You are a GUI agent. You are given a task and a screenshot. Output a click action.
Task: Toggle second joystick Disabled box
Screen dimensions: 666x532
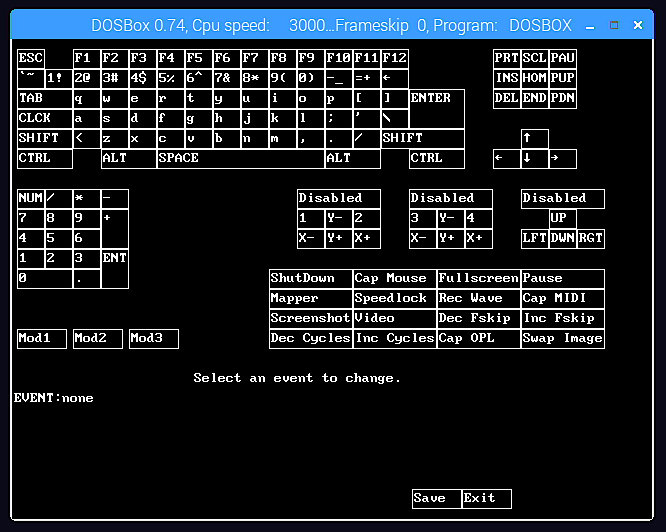coord(451,199)
